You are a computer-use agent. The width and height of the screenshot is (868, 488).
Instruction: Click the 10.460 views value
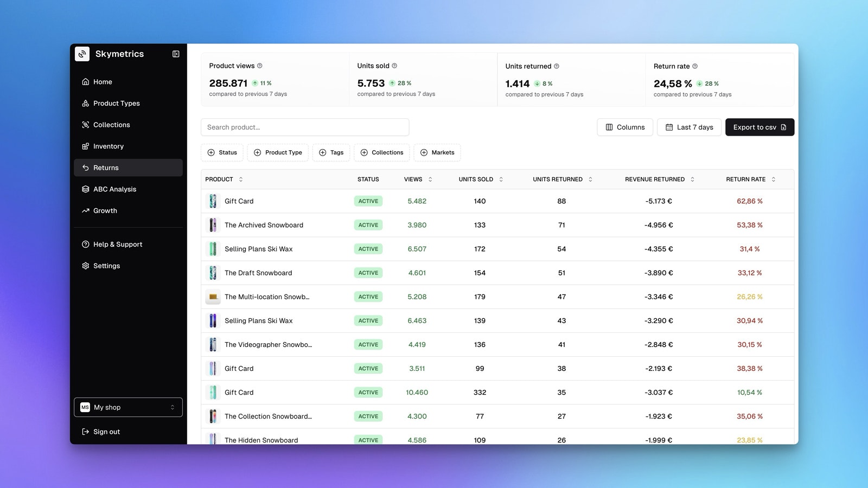(417, 393)
